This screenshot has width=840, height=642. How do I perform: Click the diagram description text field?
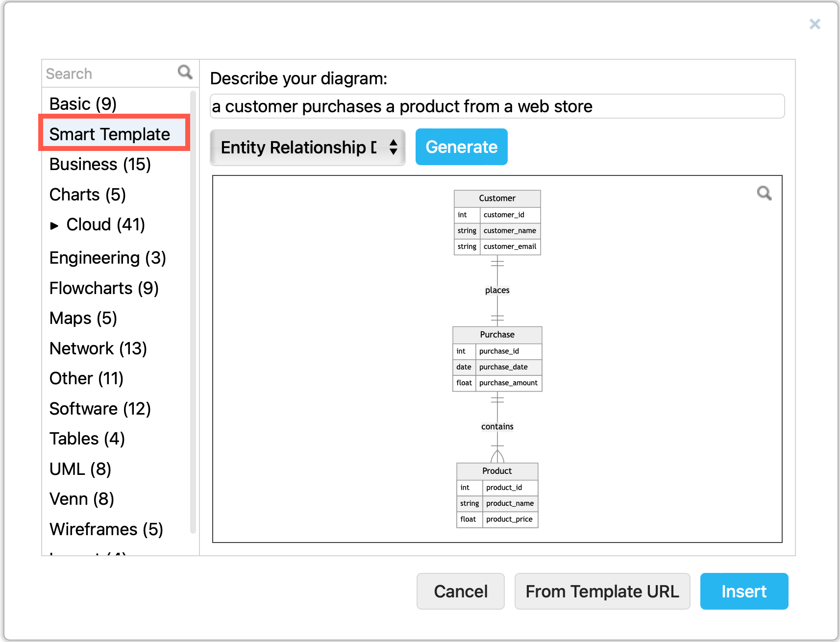pos(497,106)
